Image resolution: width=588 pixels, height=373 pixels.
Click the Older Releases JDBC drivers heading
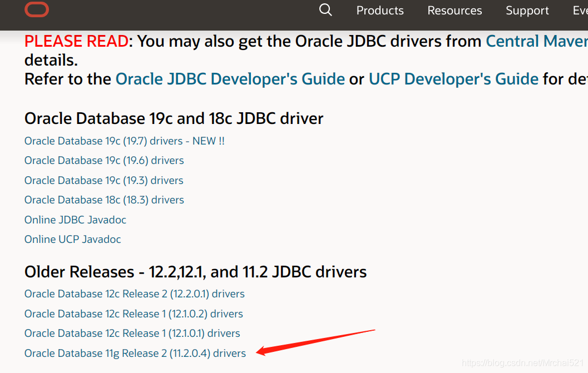tap(195, 272)
